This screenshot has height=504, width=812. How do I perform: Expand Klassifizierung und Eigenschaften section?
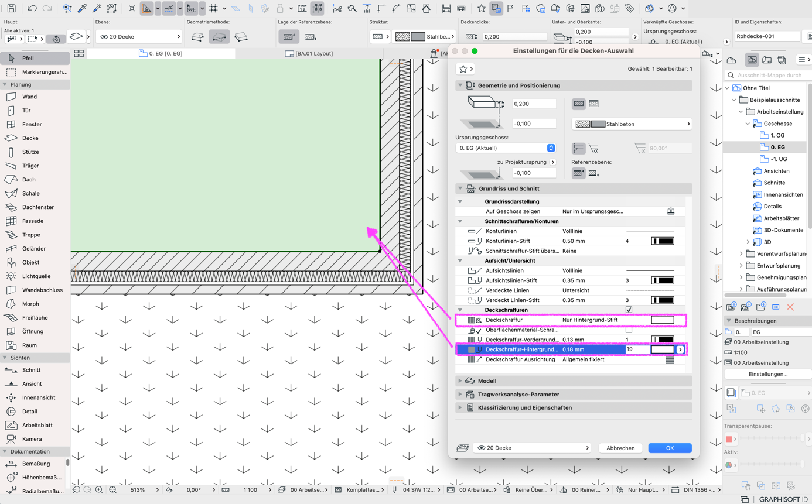pyautogui.click(x=460, y=407)
